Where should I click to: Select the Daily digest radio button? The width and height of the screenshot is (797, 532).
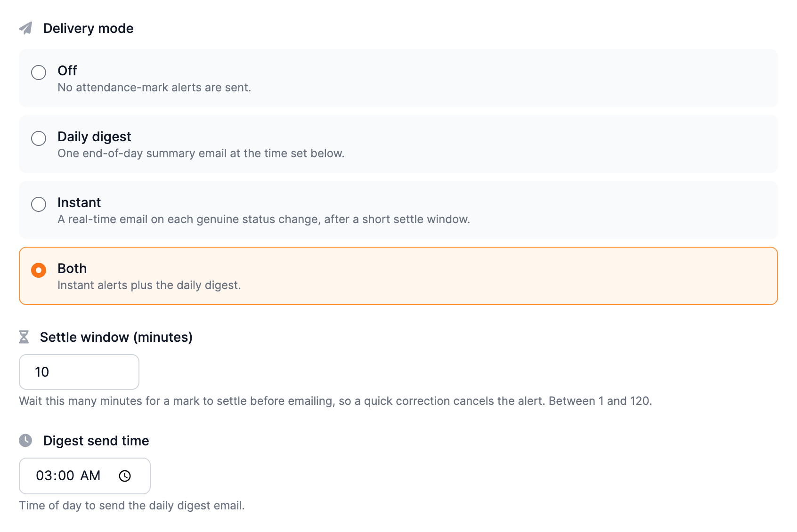click(39, 138)
